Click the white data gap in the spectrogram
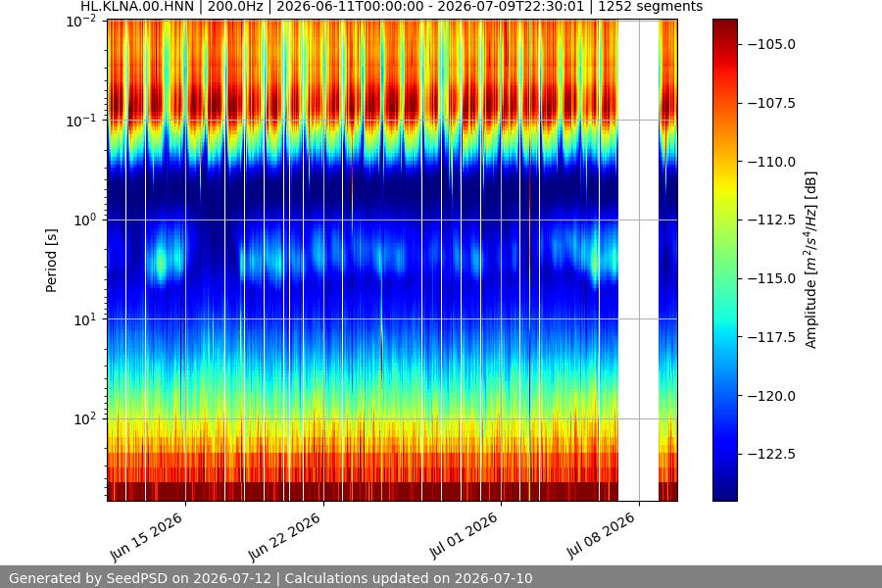 [x=638, y=260]
